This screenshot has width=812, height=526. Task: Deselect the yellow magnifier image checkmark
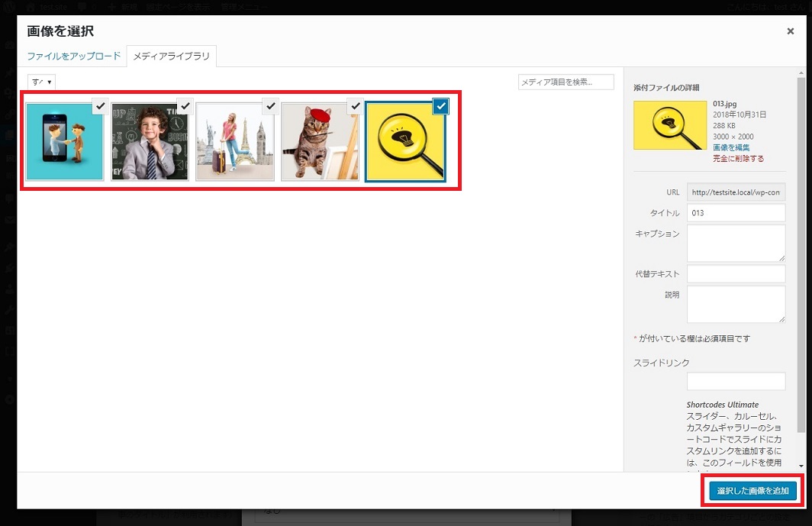click(440, 107)
